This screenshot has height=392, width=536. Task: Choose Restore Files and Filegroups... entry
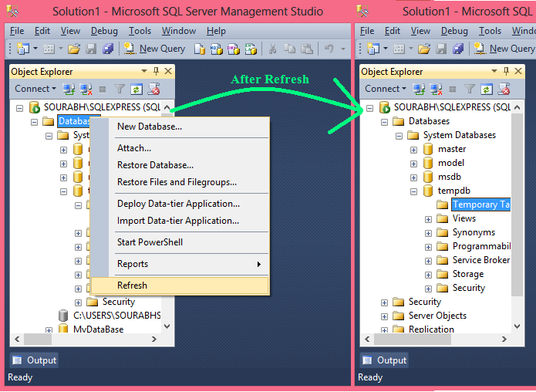click(x=180, y=182)
